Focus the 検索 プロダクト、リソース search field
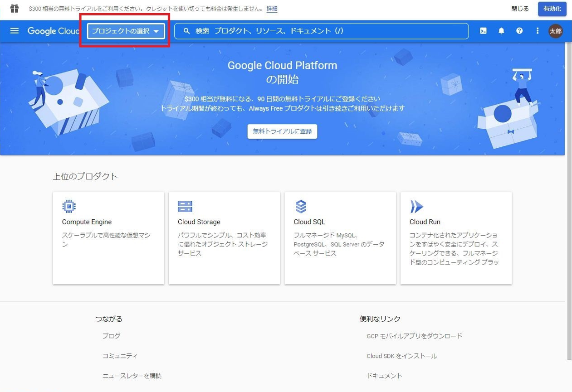Viewport: 572px width, 392px height. [x=321, y=31]
